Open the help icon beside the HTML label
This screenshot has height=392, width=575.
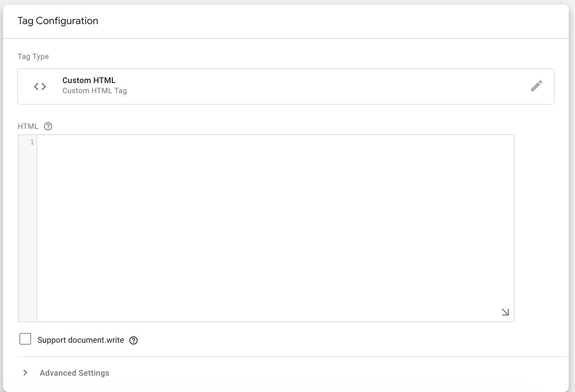(48, 126)
